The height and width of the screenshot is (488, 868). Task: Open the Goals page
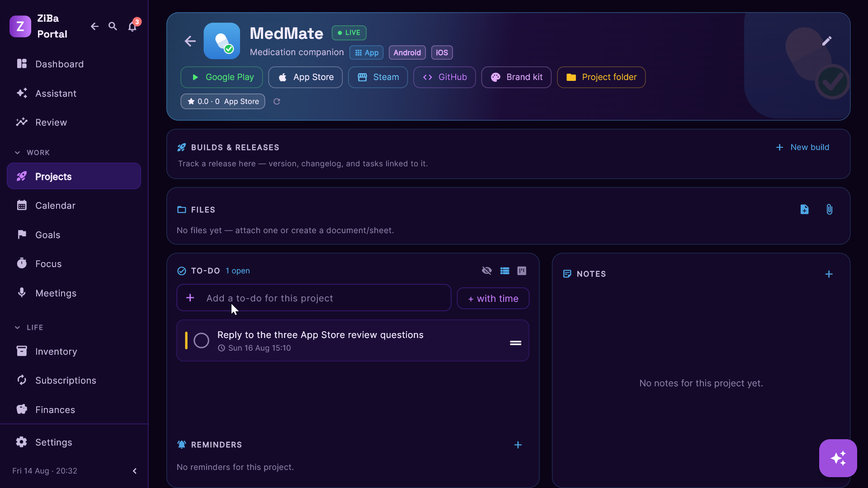74,235
